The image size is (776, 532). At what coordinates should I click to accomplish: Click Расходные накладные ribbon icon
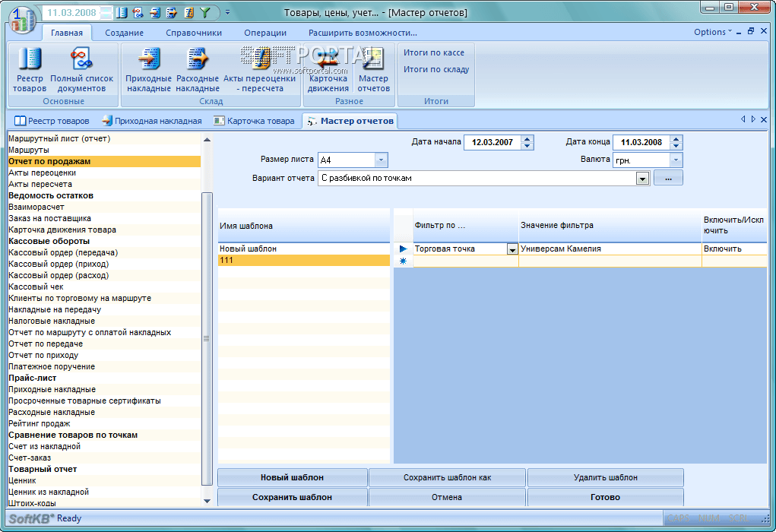[x=198, y=68]
